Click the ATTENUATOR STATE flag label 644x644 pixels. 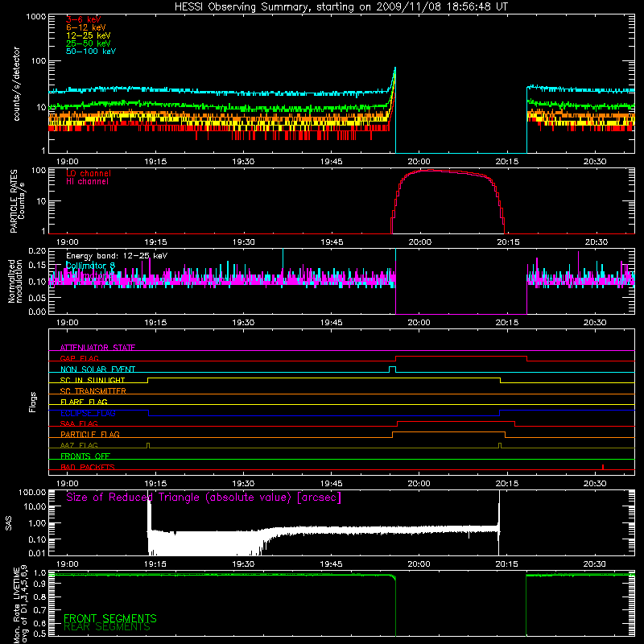[97, 348]
